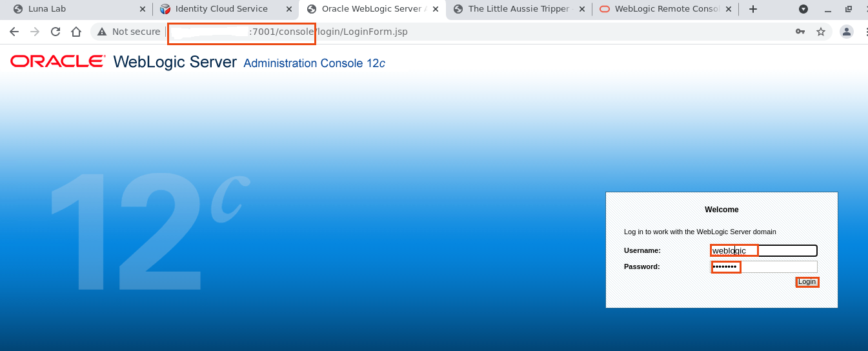The image size is (868, 351).
Task: Click the 'Username:' label
Action: tap(642, 250)
